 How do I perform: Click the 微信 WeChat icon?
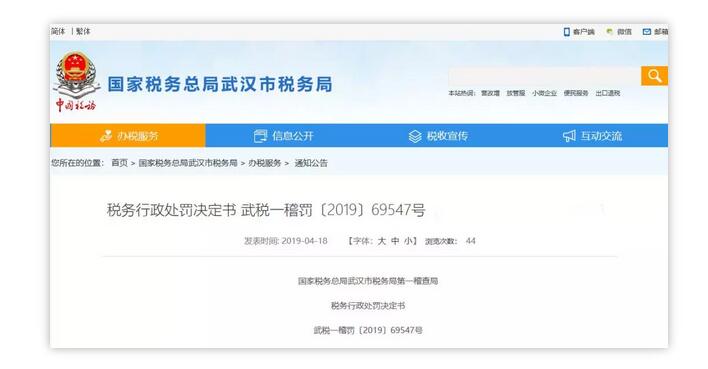[x=610, y=32]
